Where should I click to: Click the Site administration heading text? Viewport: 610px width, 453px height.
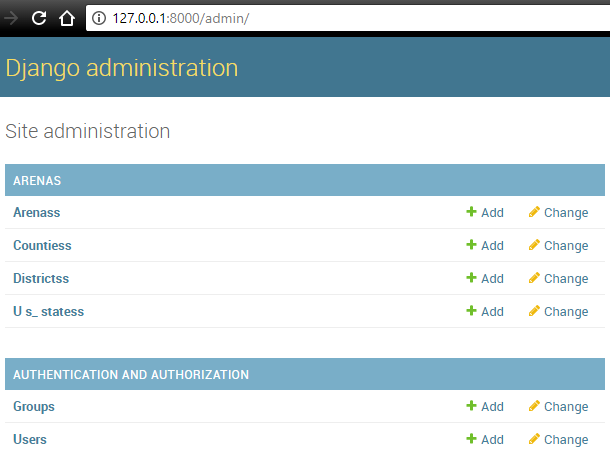pyautogui.click(x=88, y=131)
